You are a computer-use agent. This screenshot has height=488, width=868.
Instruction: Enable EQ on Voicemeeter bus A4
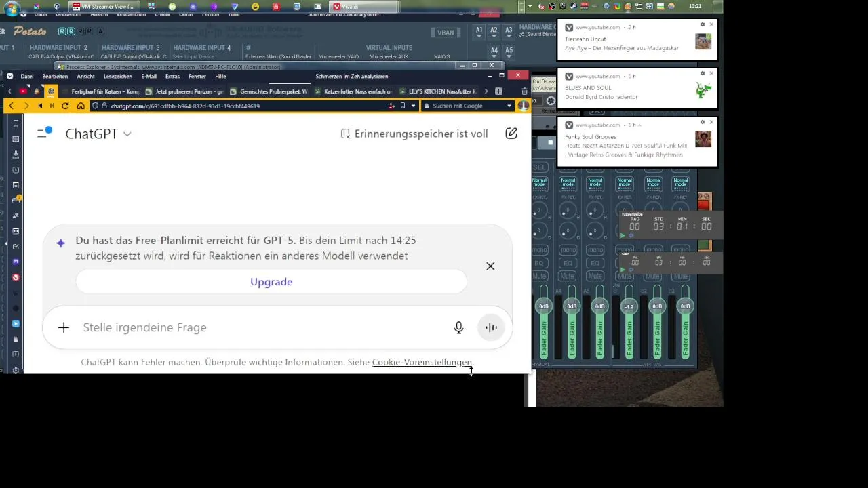(x=567, y=263)
